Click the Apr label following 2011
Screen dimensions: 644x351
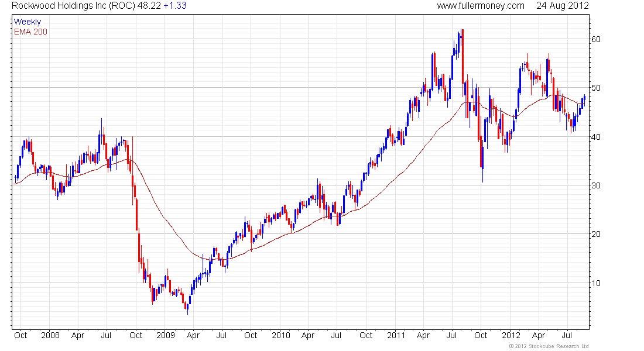pos(423,335)
